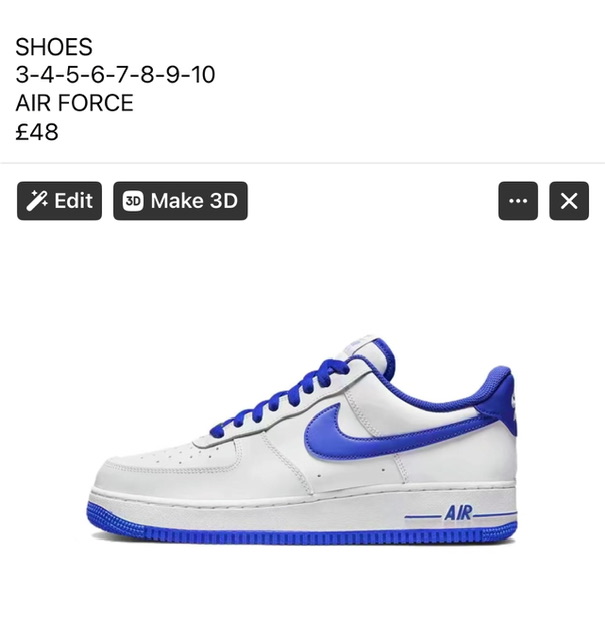The image size is (605, 640).
Task: Click the magic wand icon on Edit
Action: [x=37, y=201]
